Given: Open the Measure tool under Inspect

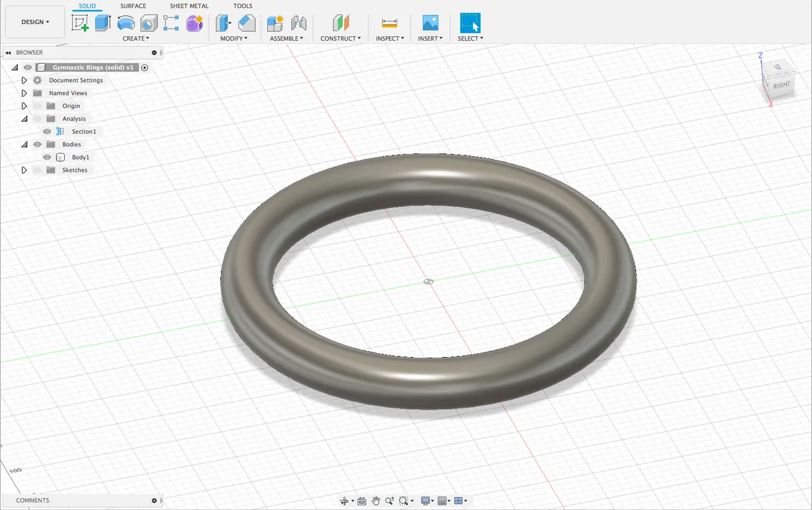Looking at the screenshot, I should (389, 22).
